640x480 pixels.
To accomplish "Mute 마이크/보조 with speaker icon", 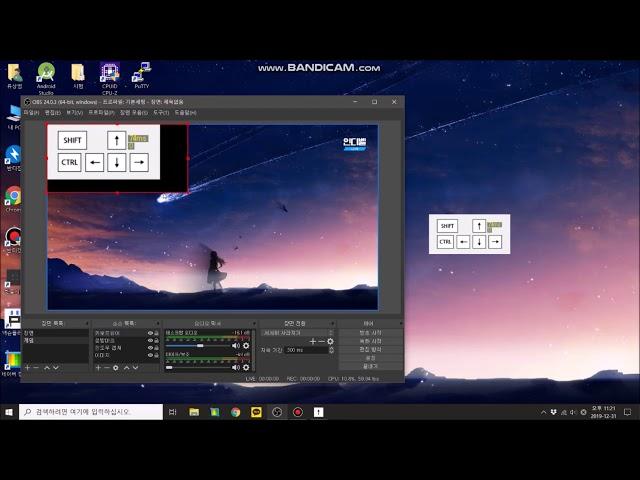I will (x=236, y=367).
